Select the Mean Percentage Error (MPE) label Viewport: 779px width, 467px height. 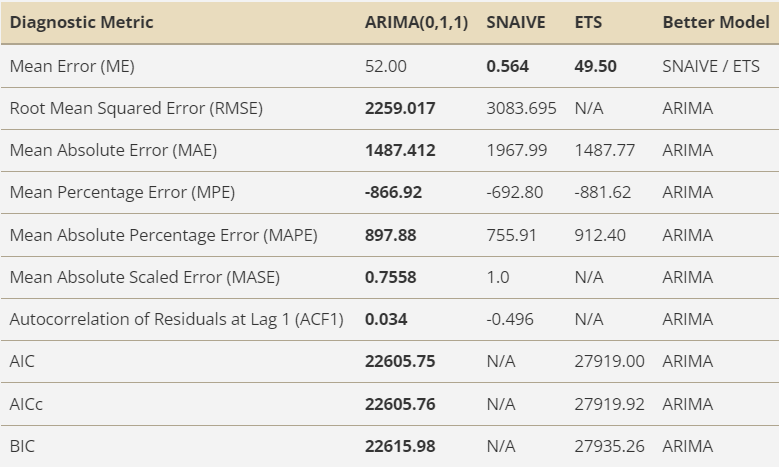122,193
